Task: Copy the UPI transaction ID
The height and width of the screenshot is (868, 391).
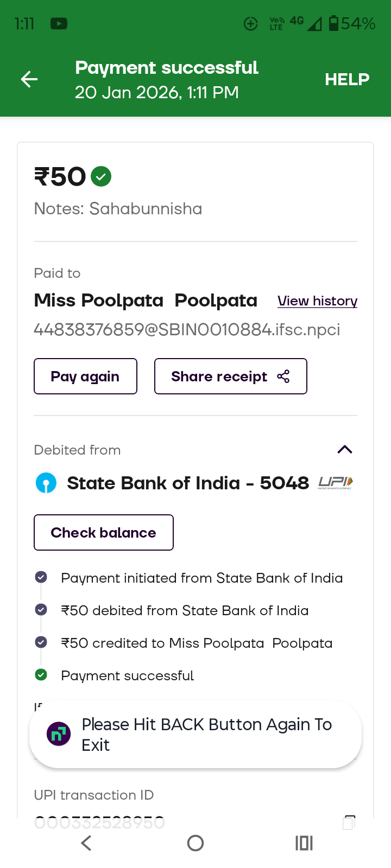Action: [349, 822]
